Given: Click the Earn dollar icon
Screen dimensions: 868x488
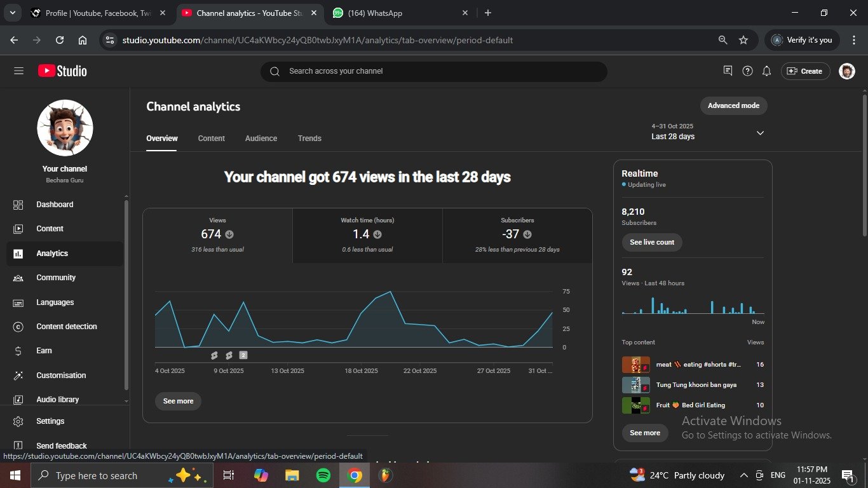Looking at the screenshot, I should 18,351.
